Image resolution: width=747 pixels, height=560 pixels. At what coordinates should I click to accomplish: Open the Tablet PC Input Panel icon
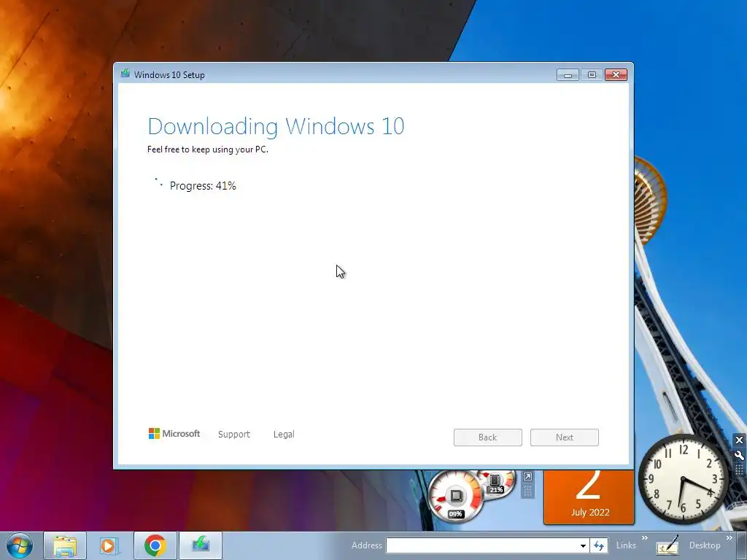pyautogui.click(x=667, y=545)
